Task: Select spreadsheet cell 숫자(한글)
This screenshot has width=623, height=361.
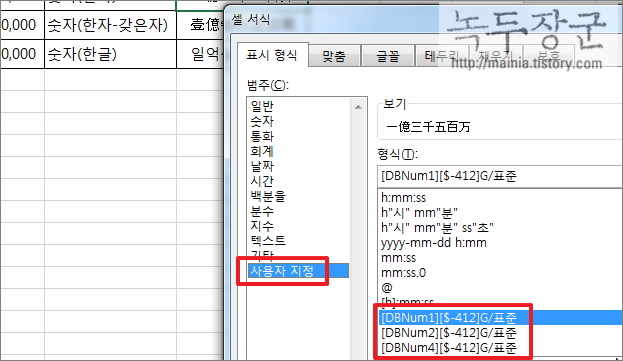Action: (x=110, y=54)
